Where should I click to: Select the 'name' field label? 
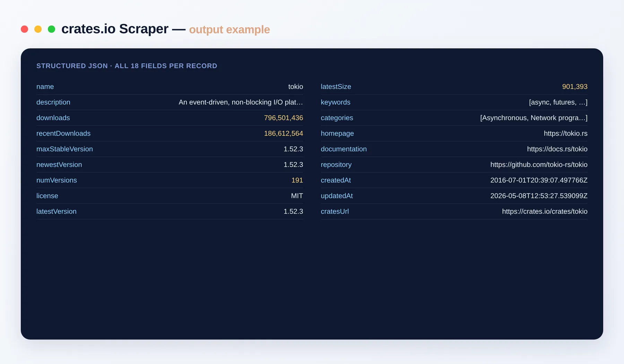coord(45,87)
